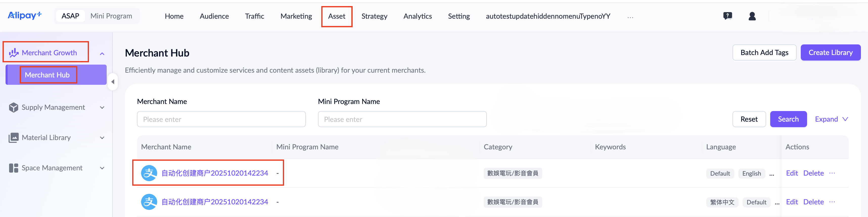This screenshot has width=868, height=217.
Task: Focus the Merchant Name input field
Action: coord(221,119)
